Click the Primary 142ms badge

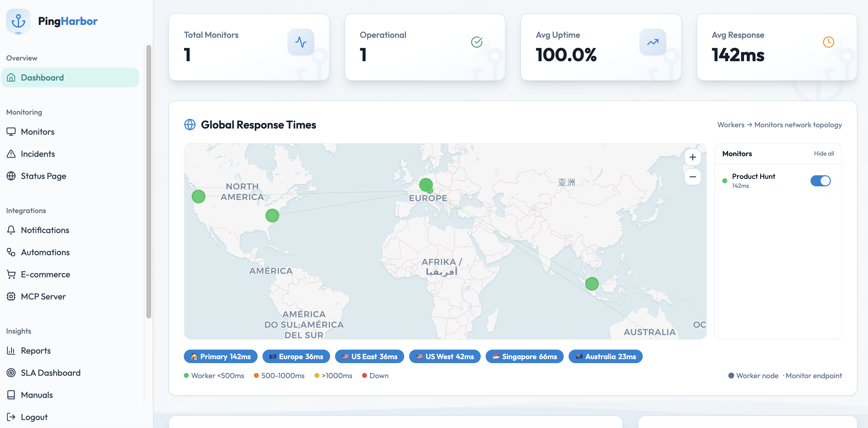(x=220, y=357)
